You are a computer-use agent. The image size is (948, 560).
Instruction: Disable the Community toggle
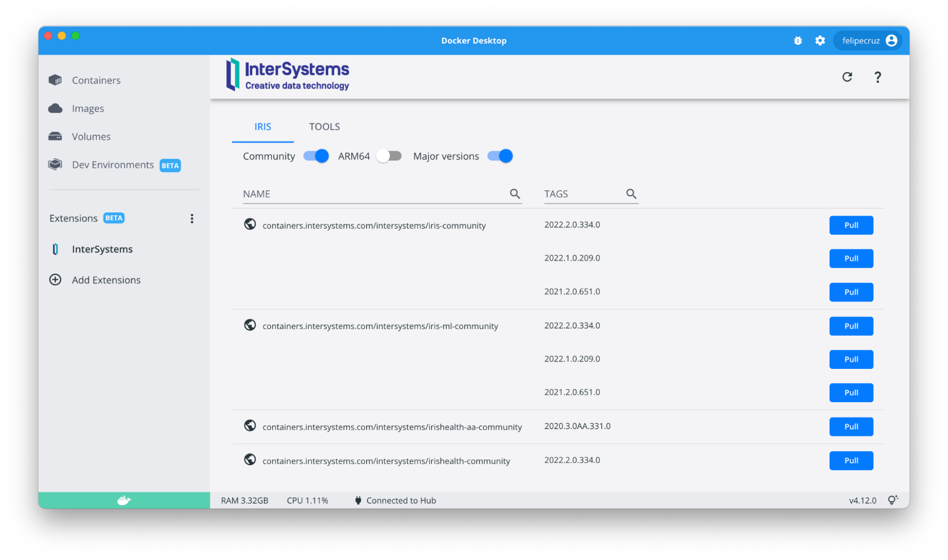[x=315, y=156]
